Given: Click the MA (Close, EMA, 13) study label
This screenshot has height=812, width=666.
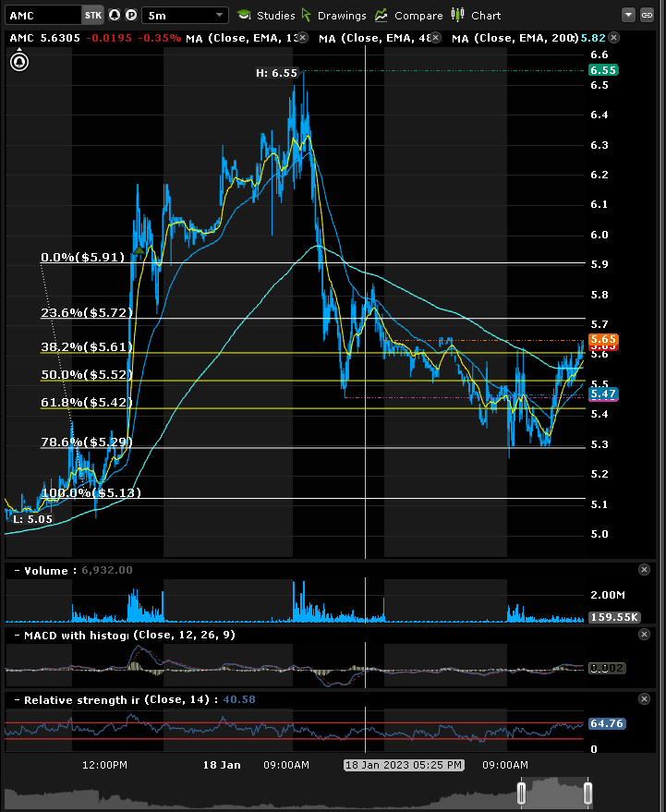Looking at the screenshot, I should [x=242, y=38].
